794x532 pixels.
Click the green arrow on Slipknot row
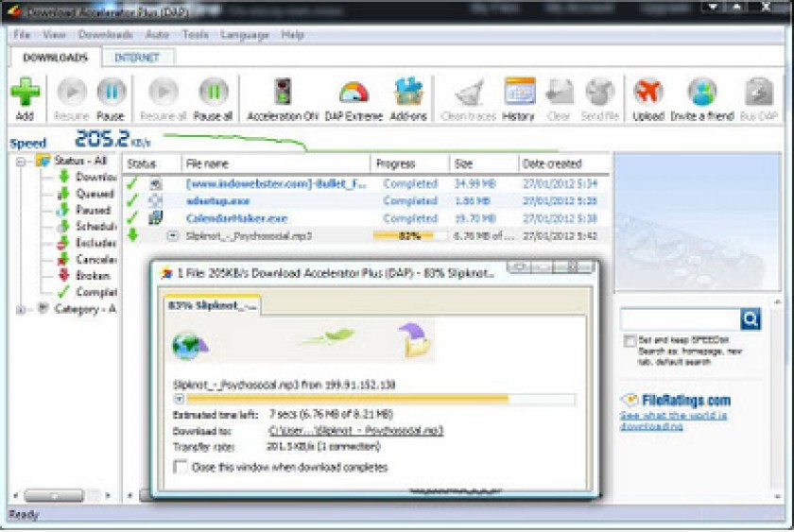tap(132, 235)
